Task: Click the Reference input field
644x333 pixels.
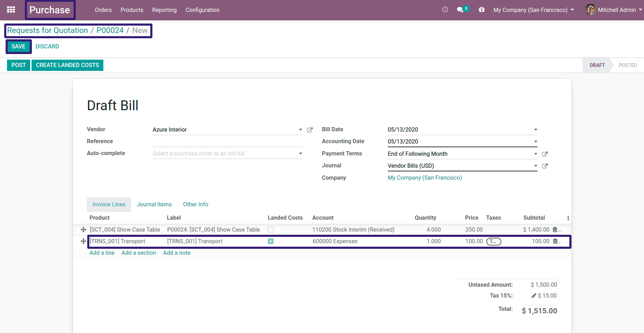Action: click(x=227, y=141)
